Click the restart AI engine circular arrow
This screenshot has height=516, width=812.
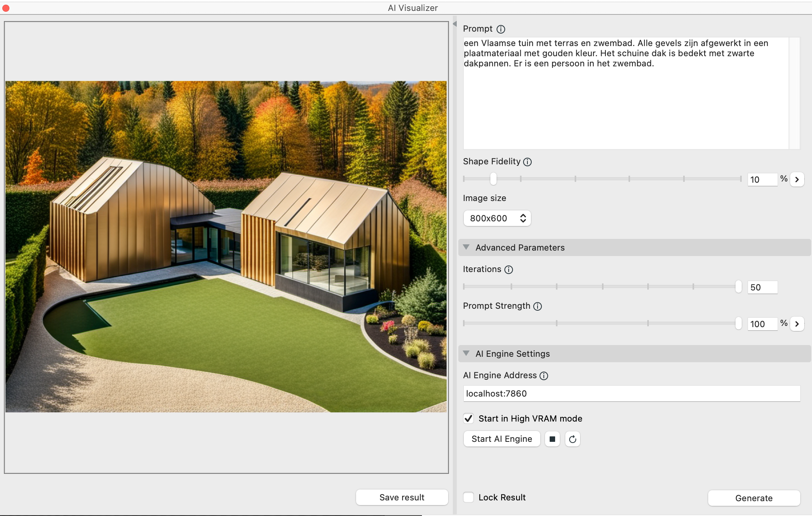[572, 439]
